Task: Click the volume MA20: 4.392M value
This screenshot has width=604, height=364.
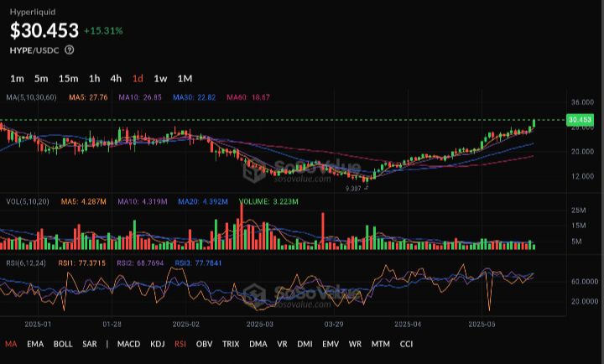Action: pyautogui.click(x=203, y=201)
